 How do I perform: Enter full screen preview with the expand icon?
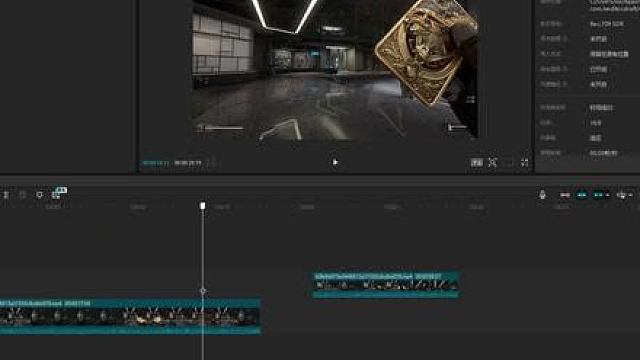(x=524, y=163)
